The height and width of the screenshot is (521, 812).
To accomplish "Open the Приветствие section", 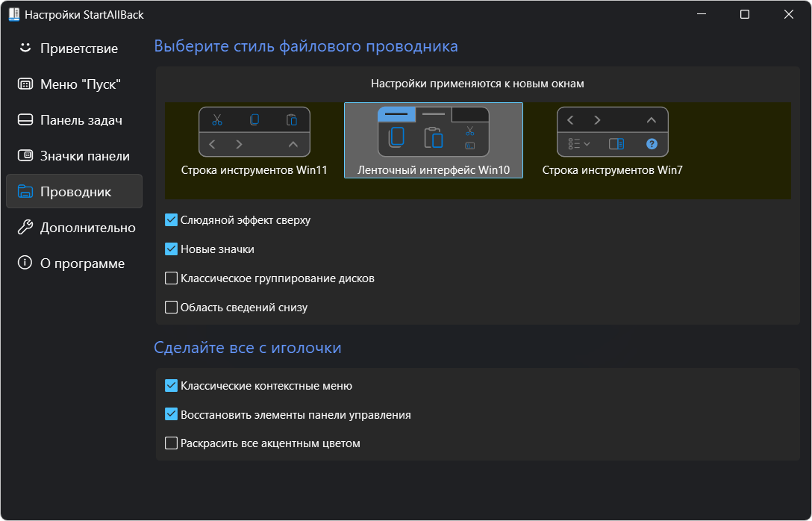I will [74, 49].
